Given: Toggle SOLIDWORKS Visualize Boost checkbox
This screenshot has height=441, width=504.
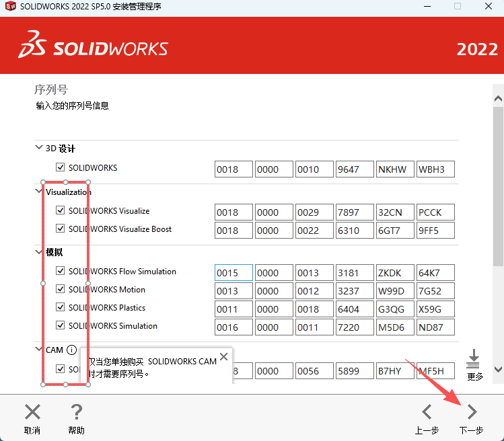Looking at the screenshot, I should click(60, 229).
